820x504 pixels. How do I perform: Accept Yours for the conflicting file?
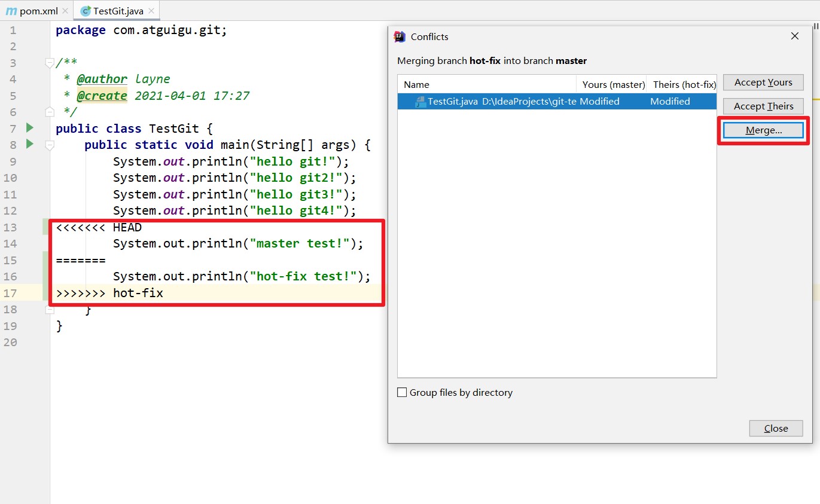point(763,83)
